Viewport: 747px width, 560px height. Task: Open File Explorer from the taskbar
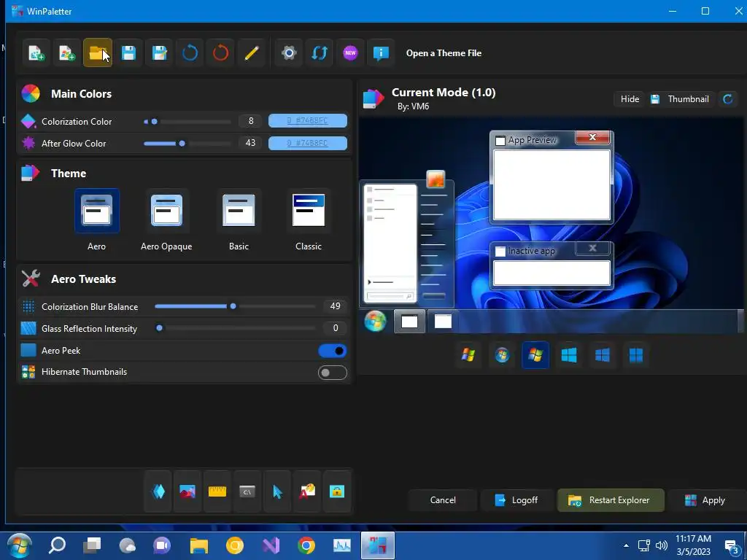[198, 545]
